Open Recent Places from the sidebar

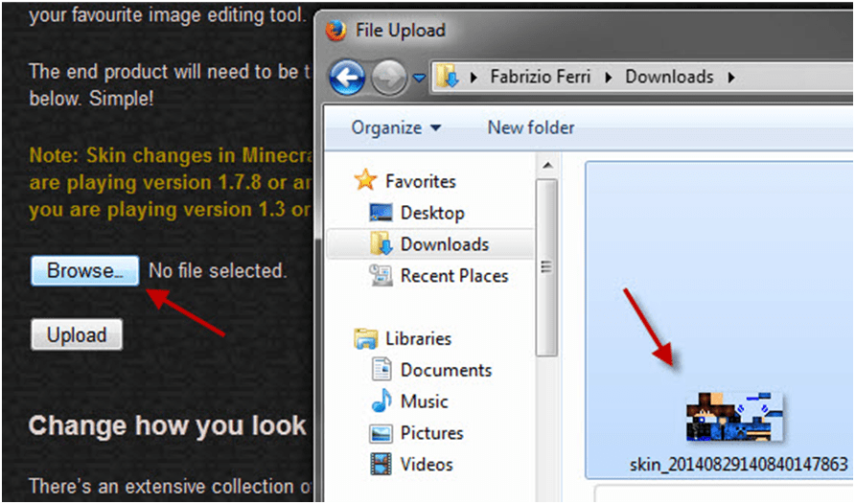(454, 276)
